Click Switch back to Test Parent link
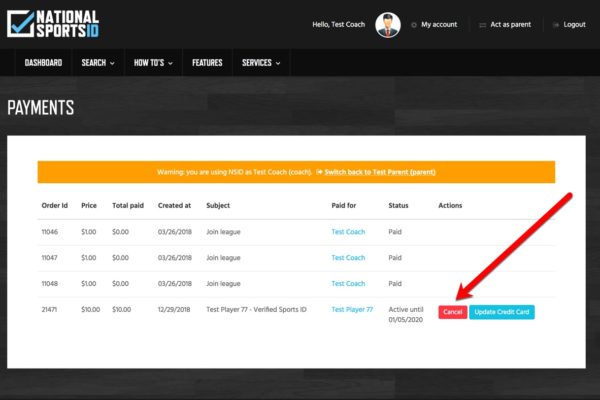The width and height of the screenshot is (600, 400). click(x=380, y=172)
